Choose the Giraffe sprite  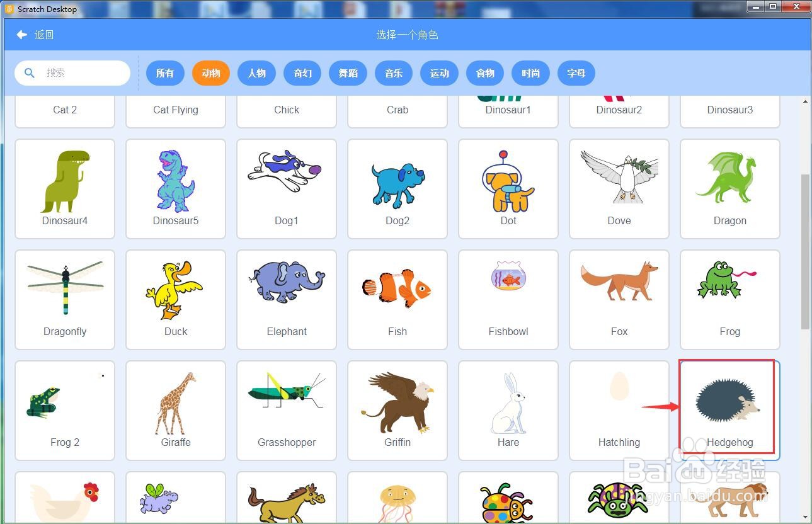[x=176, y=411]
